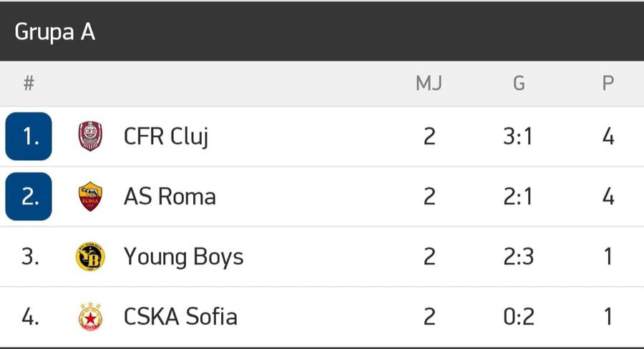Click the CFR Cluj club crest
This screenshot has height=349, width=644.
tap(90, 137)
